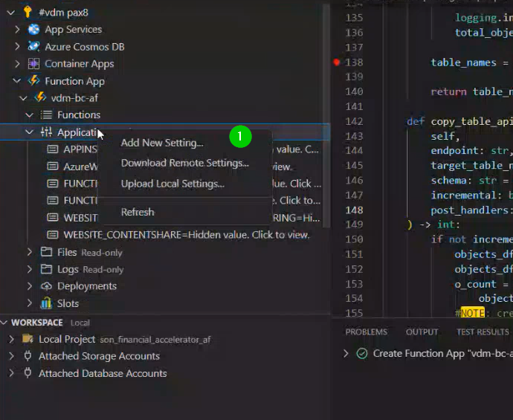This screenshot has width=513, height=420.
Task: Expand the Azure Cosmos DB node
Action: pos(17,46)
